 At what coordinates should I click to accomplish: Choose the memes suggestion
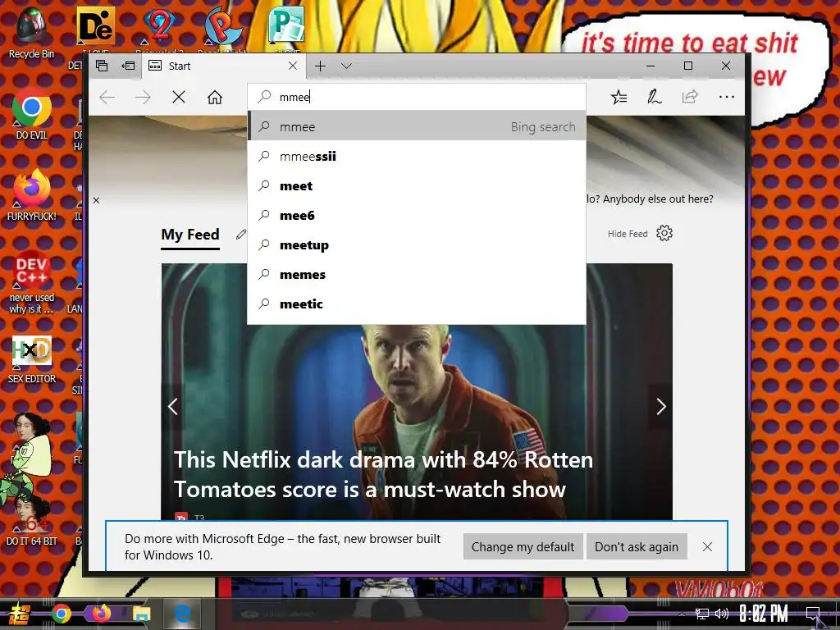pos(416,274)
